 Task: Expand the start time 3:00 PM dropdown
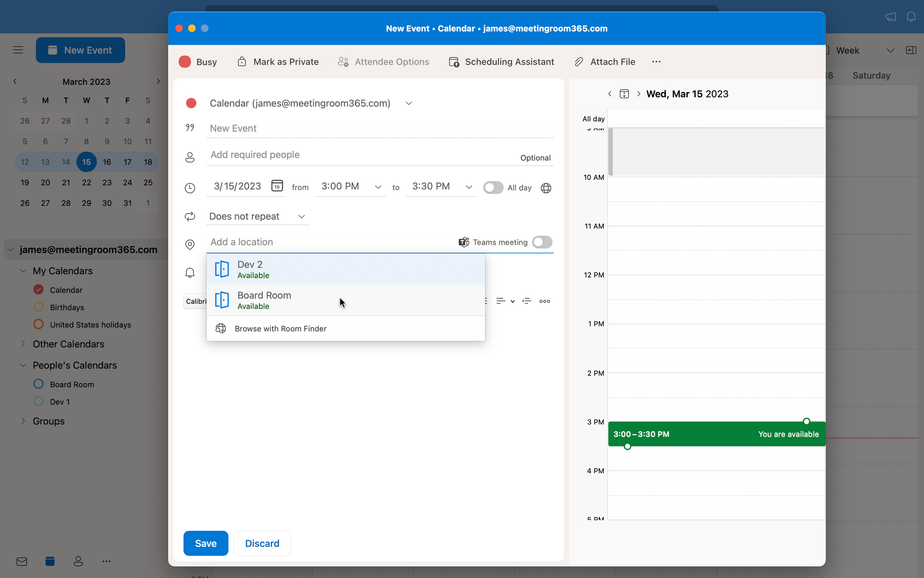[x=377, y=187]
